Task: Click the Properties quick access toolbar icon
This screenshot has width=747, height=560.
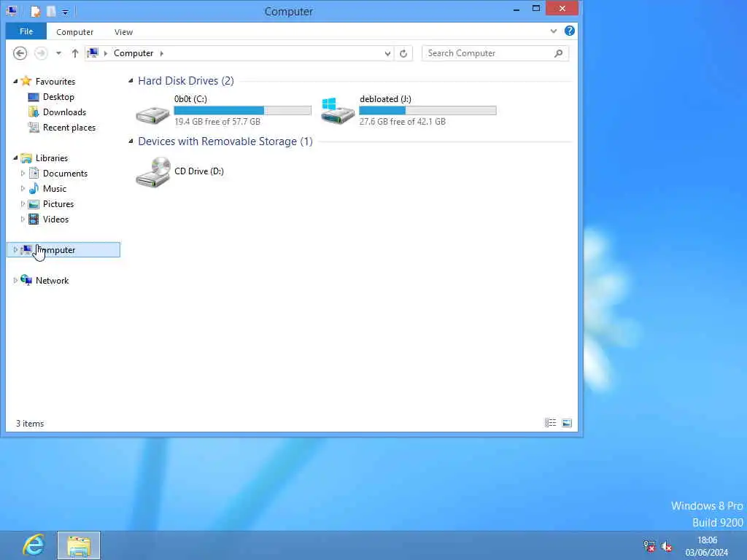Action: coord(35,12)
